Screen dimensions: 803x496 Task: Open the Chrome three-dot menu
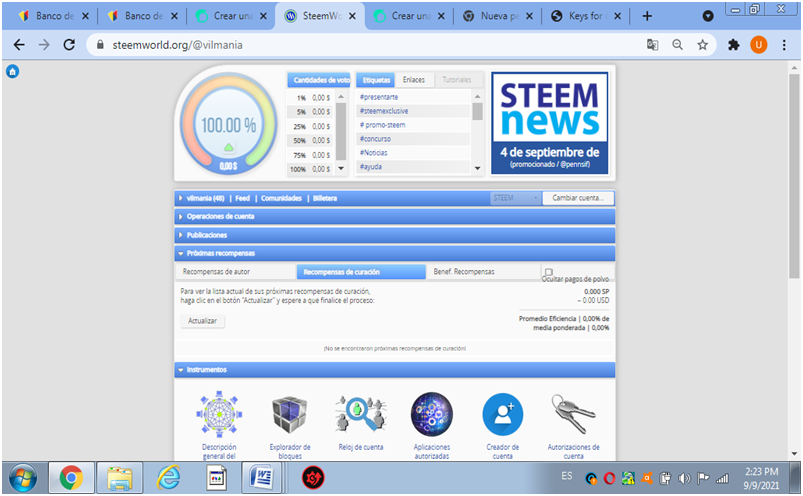(x=784, y=45)
